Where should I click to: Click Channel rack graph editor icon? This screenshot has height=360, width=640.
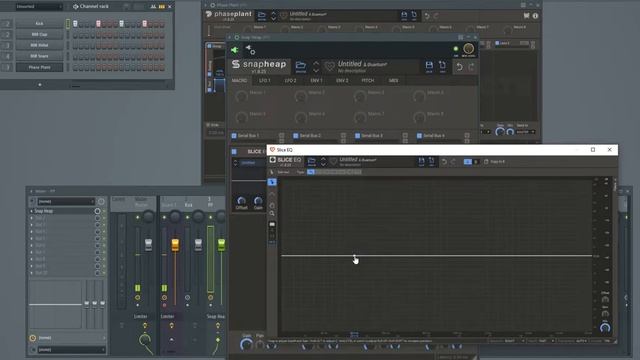click(153, 7)
